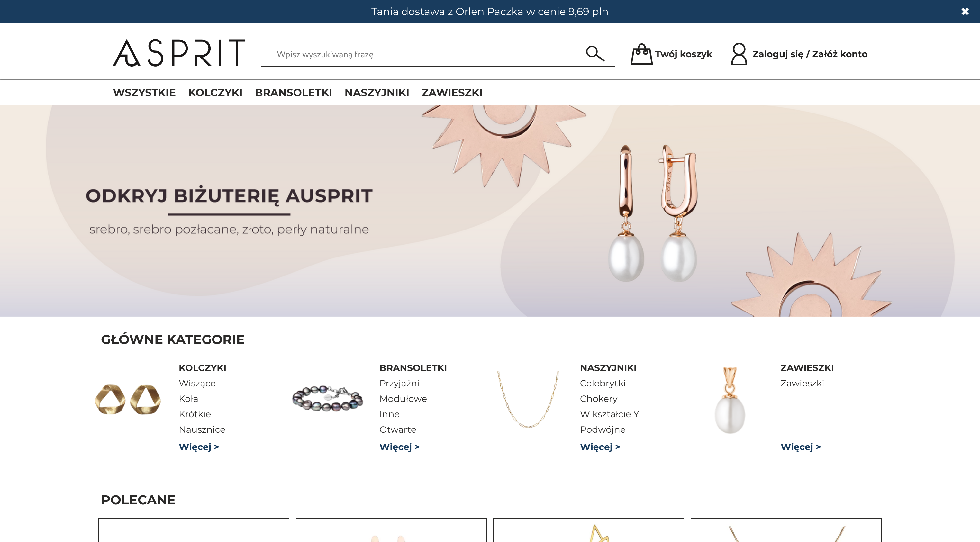
Task: Click 'Więcej >' under ZAWIESZKI
Action: (x=801, y=447)
